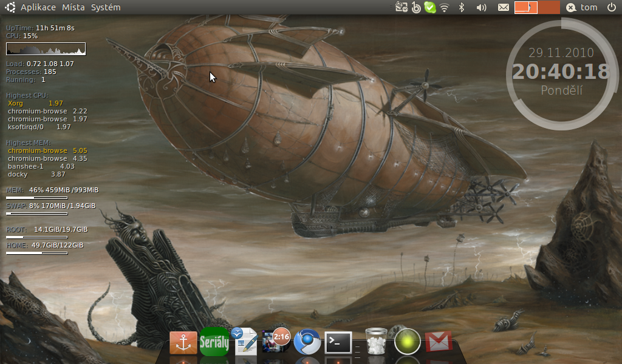Click the "chromium-browse 4.35" memory row
Image resolution: width=622 pixels, height=364 pixels.
(x=47, y=158)
